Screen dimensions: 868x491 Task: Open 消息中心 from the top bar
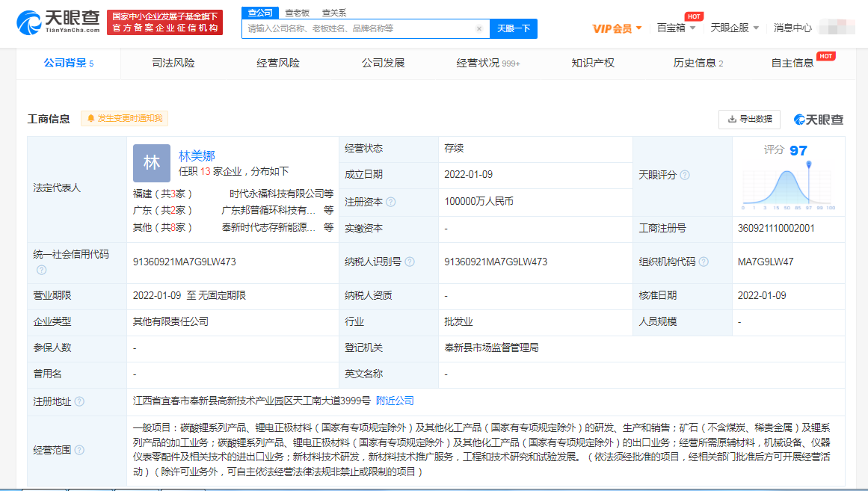pos(794,27)
